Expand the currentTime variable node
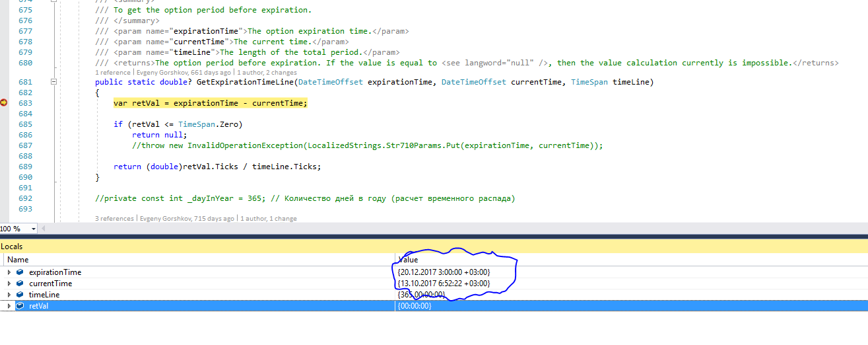This screenshot has width=868, height=345. click(9, 284)
